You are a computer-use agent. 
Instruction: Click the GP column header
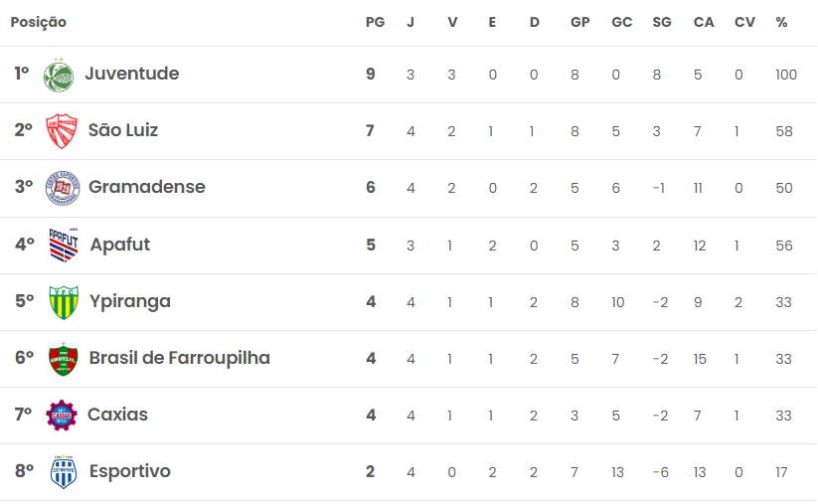[580, 23]
